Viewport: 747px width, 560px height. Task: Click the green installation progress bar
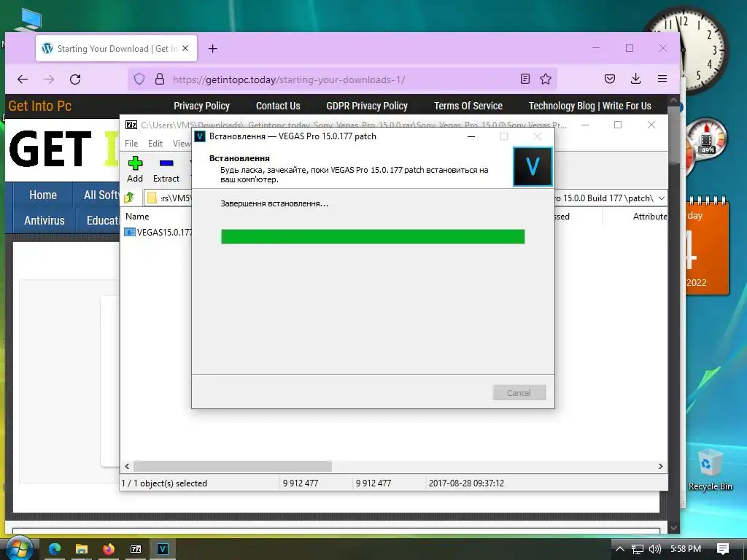click(373, 237)
